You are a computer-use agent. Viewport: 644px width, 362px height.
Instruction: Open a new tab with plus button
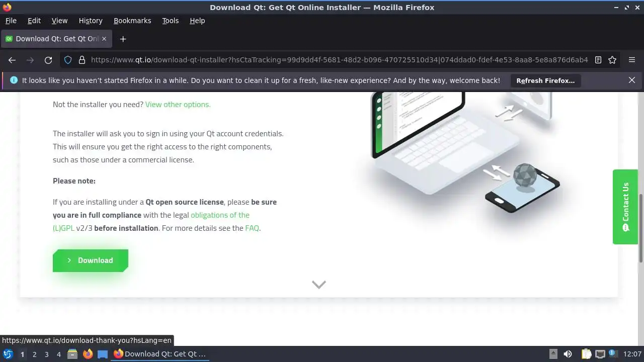123,39
